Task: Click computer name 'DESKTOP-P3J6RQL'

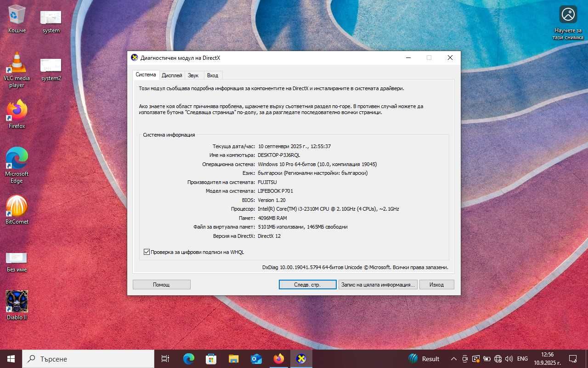Action: pyautogui.click(x=279, y=155)
